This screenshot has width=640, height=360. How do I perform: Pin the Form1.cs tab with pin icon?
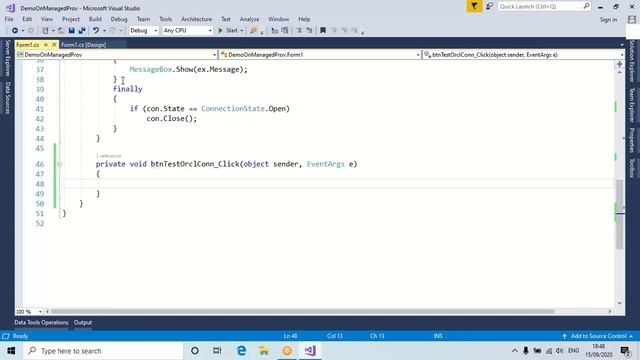coord(46,44)
